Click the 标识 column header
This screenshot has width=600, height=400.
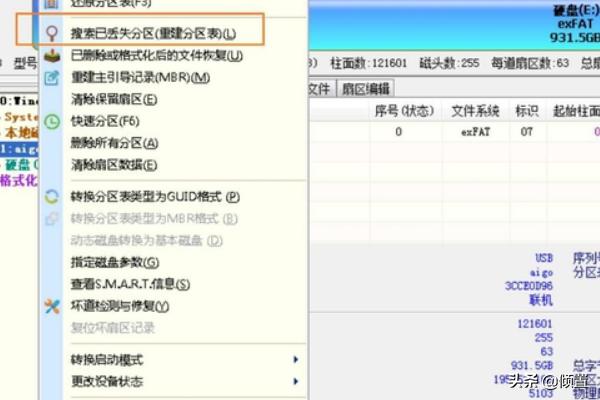(x=527, y=111)
